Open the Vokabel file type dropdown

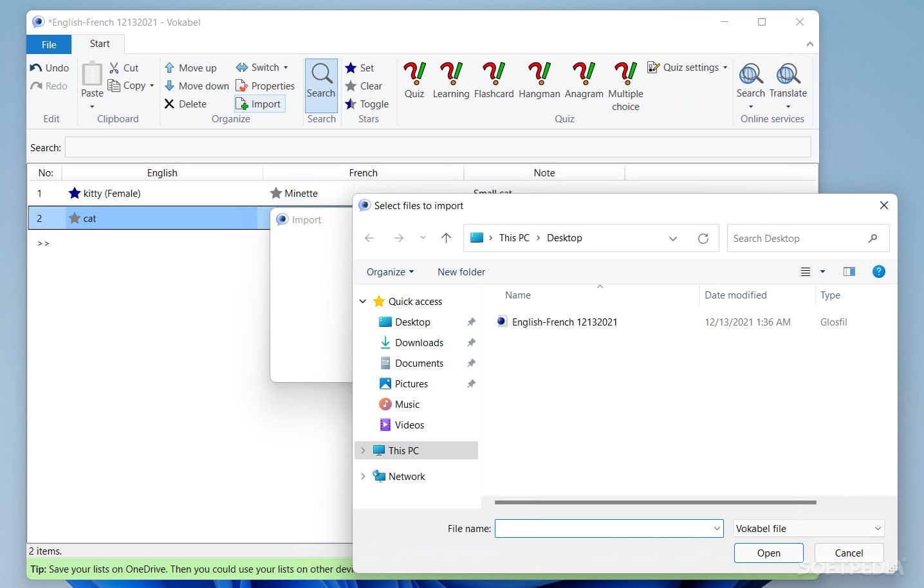click(x=809, y=528)
